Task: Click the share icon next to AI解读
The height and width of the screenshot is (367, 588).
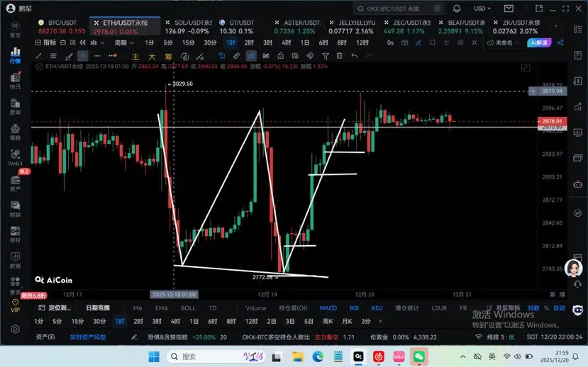Action: pyautogui.click(x=560, y=43)
